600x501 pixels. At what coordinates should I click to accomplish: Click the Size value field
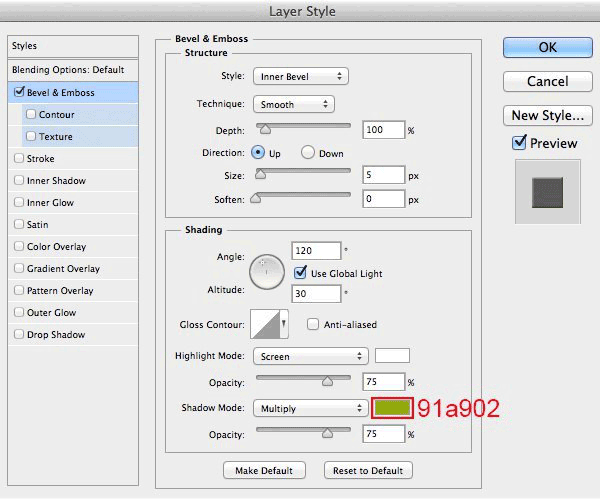[383, 175]
